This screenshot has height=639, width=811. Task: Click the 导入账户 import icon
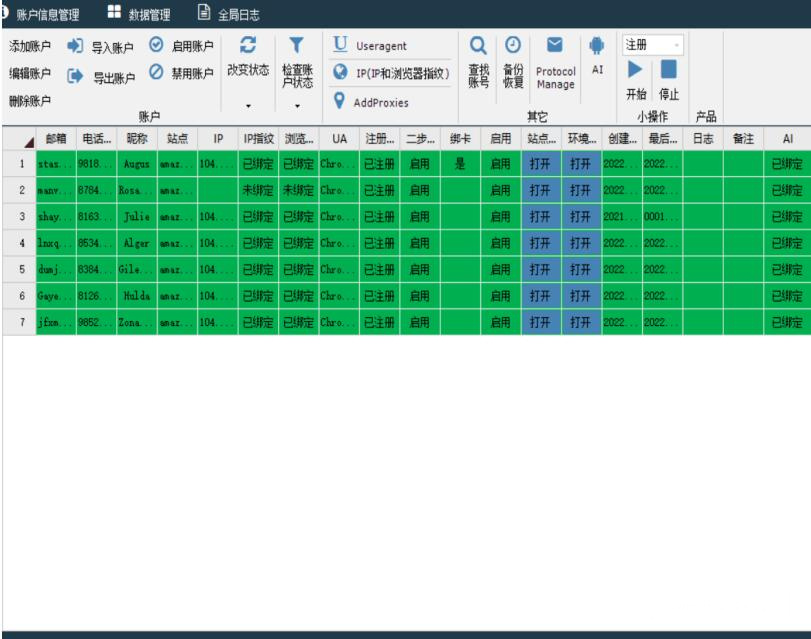pyautogui.click(x=75, y=46)
